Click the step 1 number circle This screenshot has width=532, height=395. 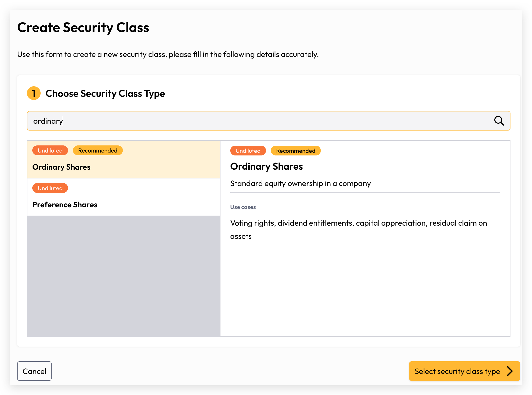(34, 93)
